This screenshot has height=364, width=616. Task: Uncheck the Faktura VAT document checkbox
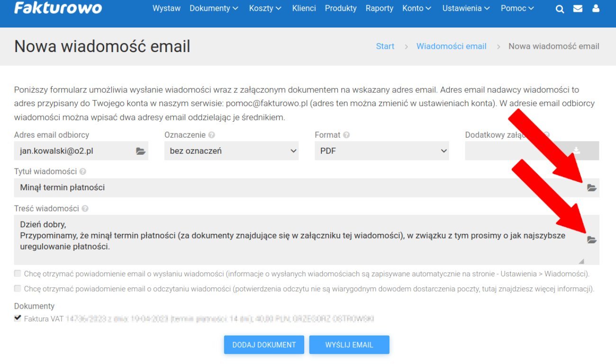click(x=18, y=318)
